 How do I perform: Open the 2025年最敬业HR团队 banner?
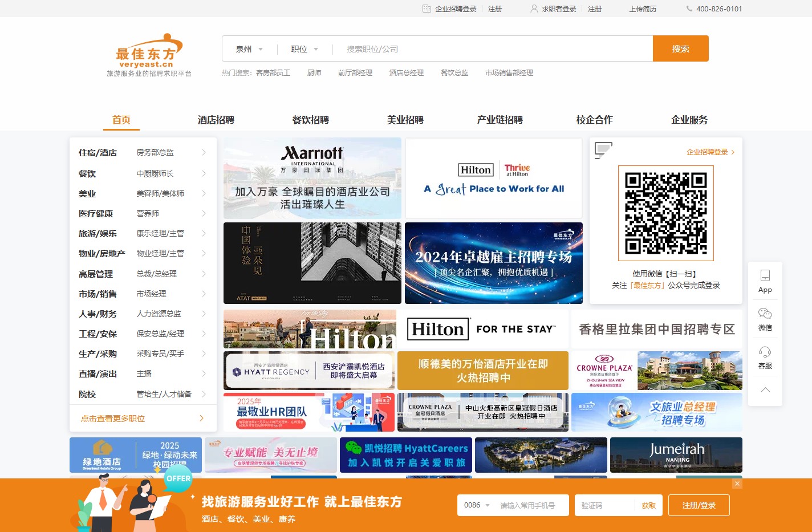pos(309,412)
